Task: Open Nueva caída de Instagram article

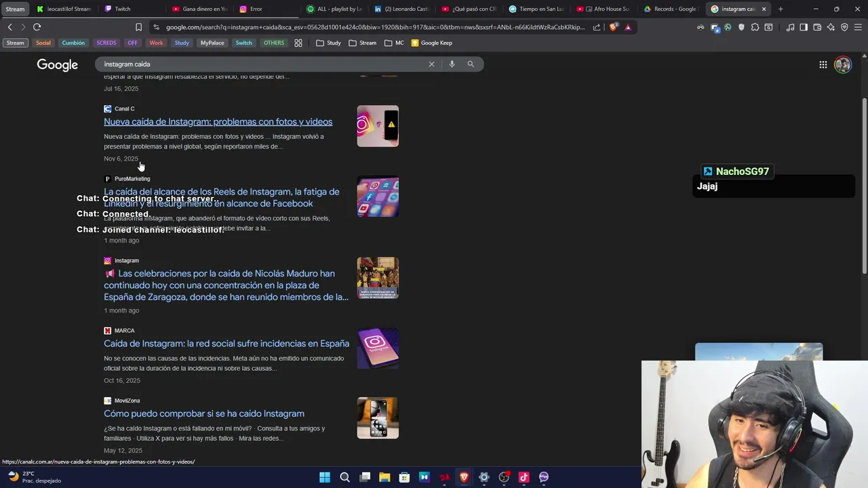Action: [218, 122]
